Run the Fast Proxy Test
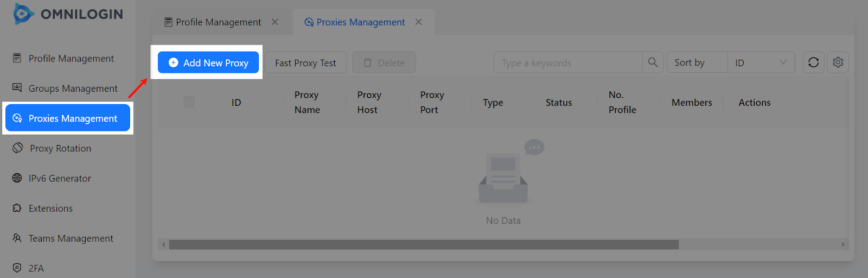Screen dimensions: 868x278 pos(305,63)
